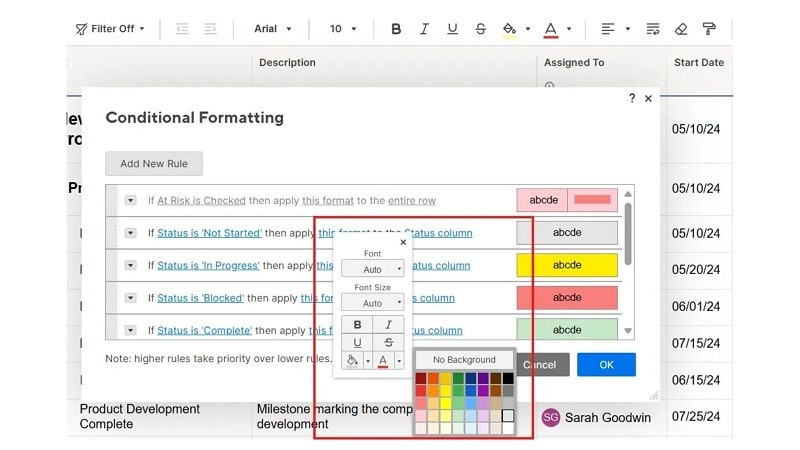
Task: Click the Status is 'Complete' link
Action: coord(205,331)
